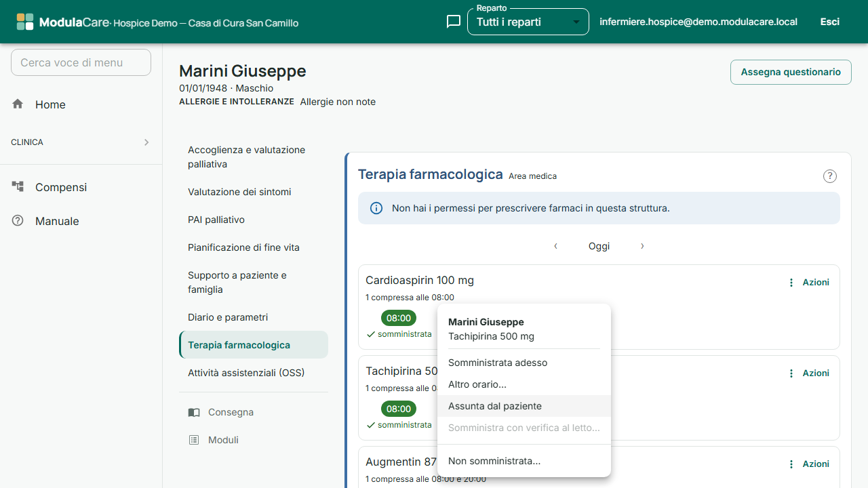Click the Home house icon

tap(18, 104)
